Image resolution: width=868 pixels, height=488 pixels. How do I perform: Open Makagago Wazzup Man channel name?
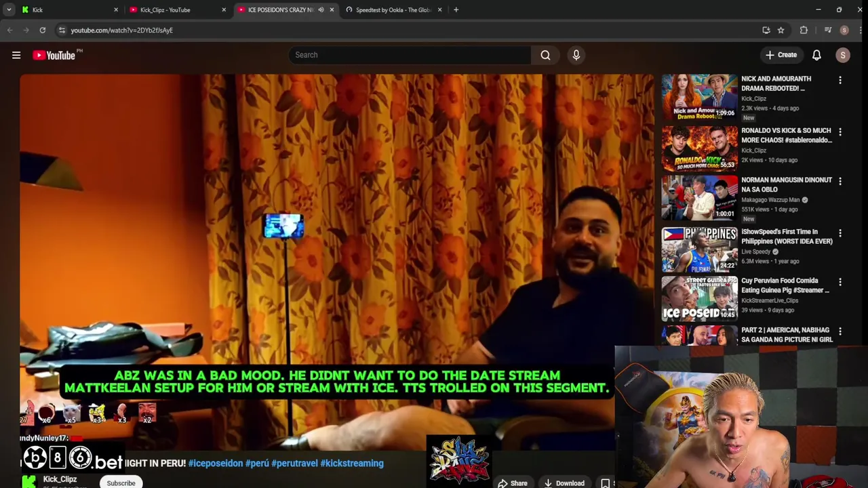770,200
